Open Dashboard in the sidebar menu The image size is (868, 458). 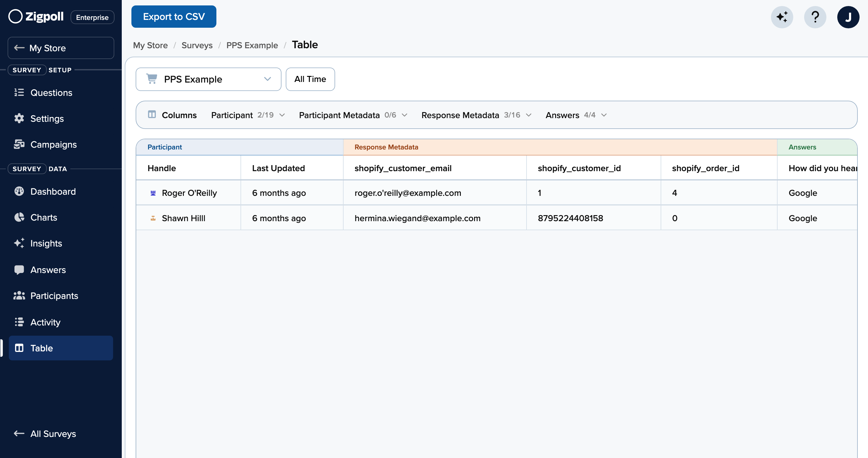[x=61, y=191]
